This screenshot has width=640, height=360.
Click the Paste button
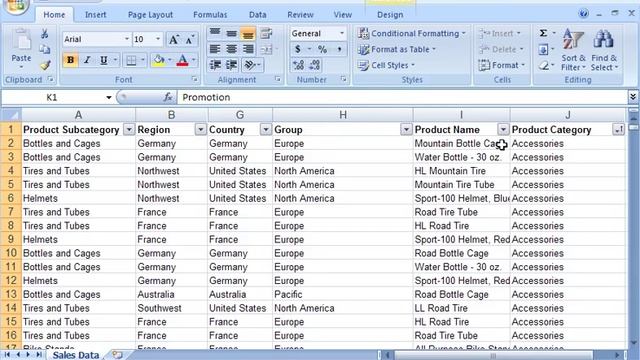click(x=21, y=49)
